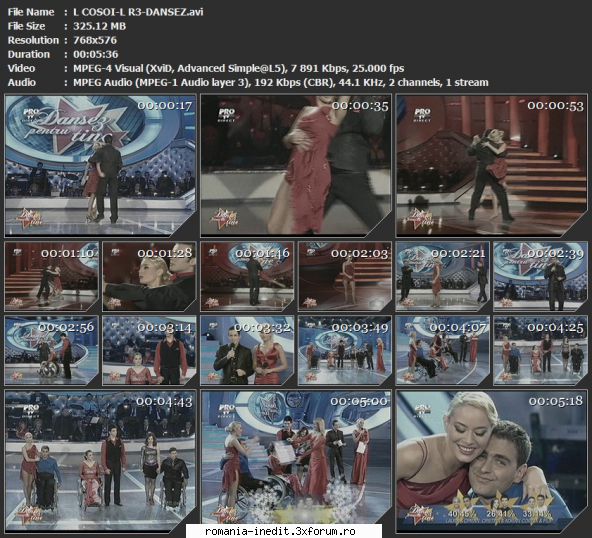Click the small thumbnail at 00:01:10

click(x=52, y=276)
